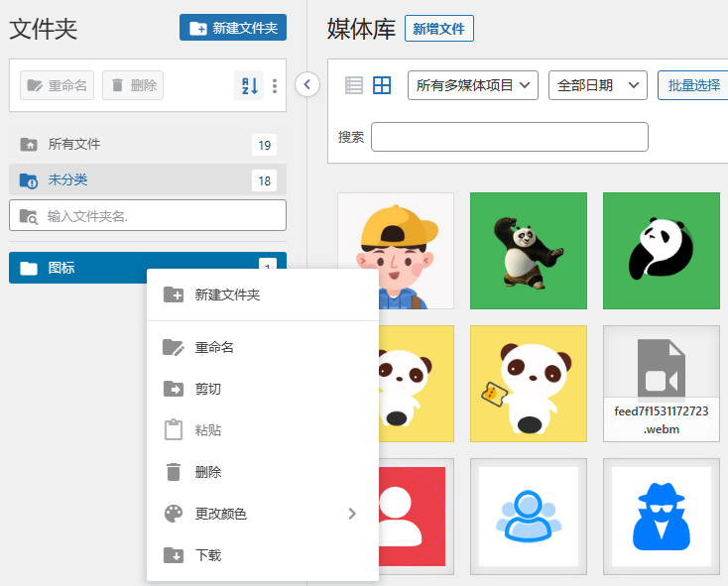Screen dimensions: 728x586
Task: Click the 删除 toolbar button
Action: pyautogui.click(x=133, y=85)
